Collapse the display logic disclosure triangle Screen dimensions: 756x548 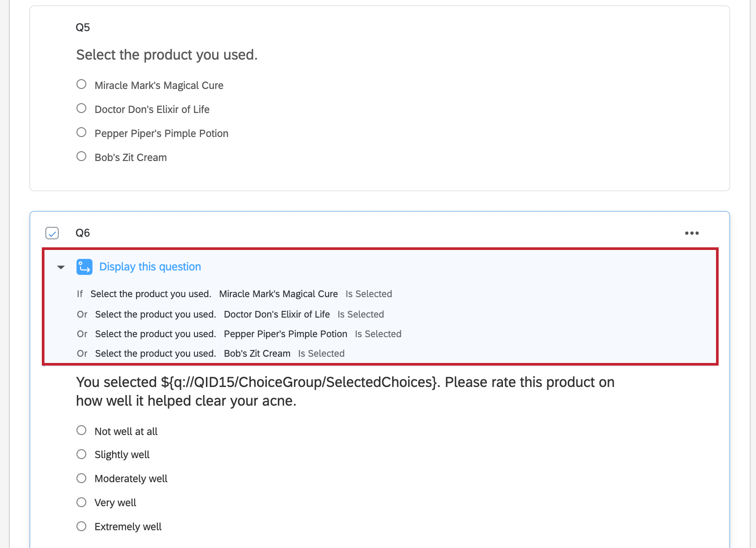pos(60,267)
